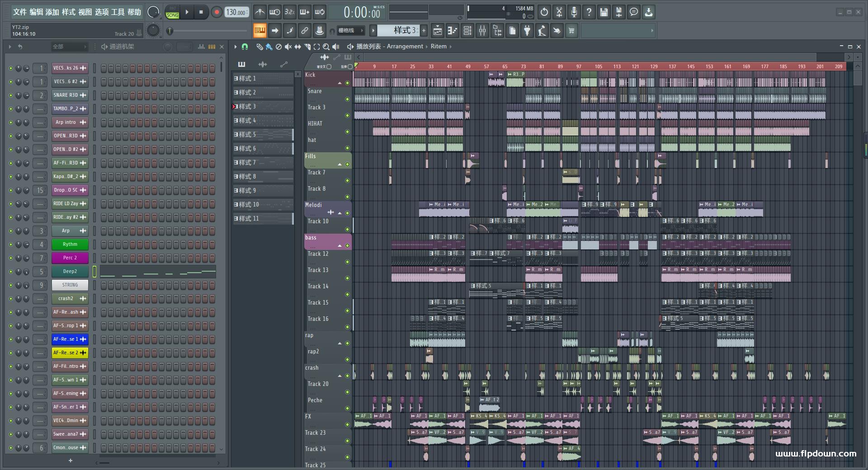Expand the hint bar panel dropdown
The width and height of the screenshot is (868, 470).
point(652,31)
